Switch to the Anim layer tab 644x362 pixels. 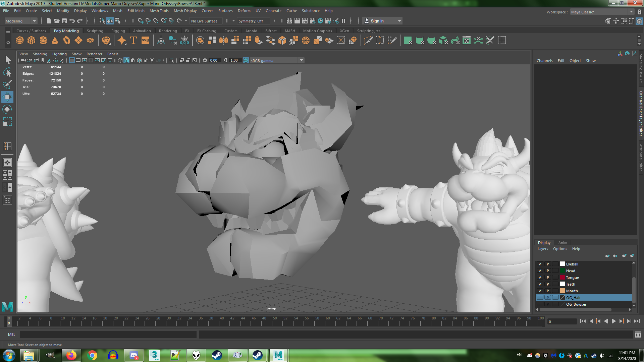pos(562,243)
